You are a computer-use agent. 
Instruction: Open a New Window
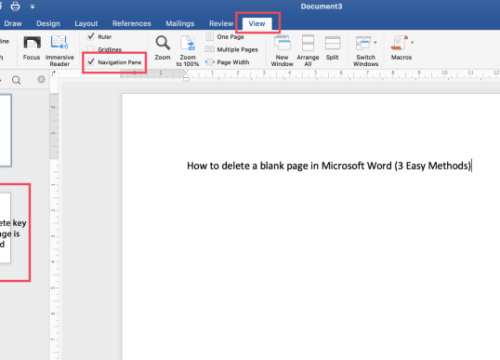tap(282, 51)
